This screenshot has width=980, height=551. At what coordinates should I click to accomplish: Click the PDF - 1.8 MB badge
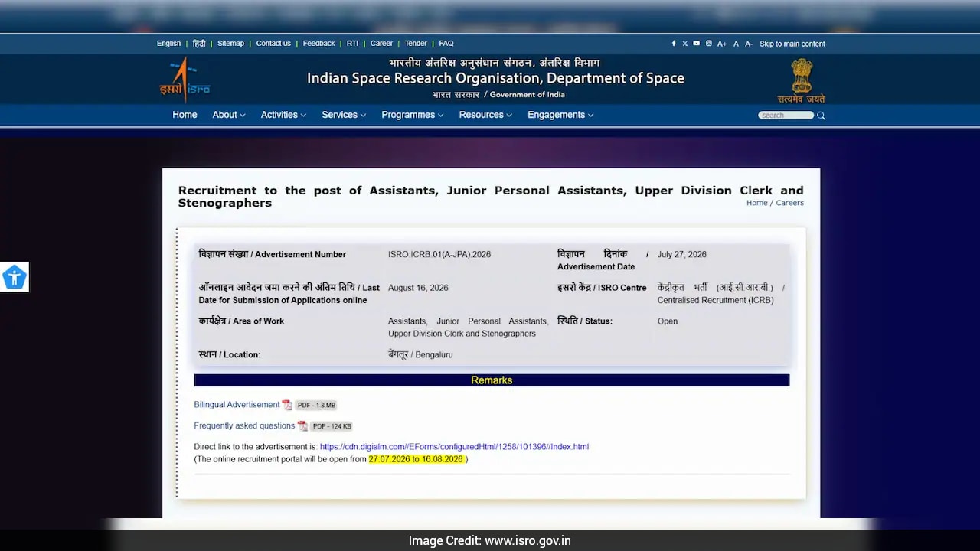(x=316, y=405)
